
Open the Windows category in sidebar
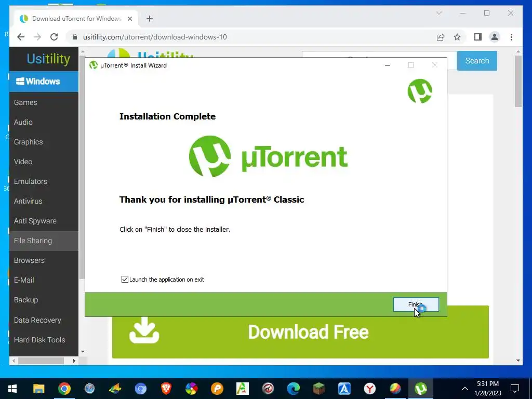tap(44, 82)
